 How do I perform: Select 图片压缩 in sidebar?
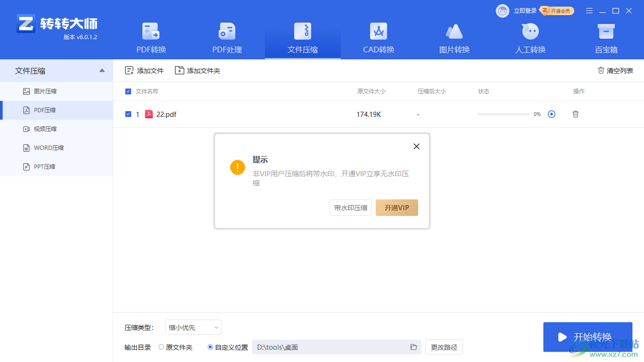pos(57,91)
